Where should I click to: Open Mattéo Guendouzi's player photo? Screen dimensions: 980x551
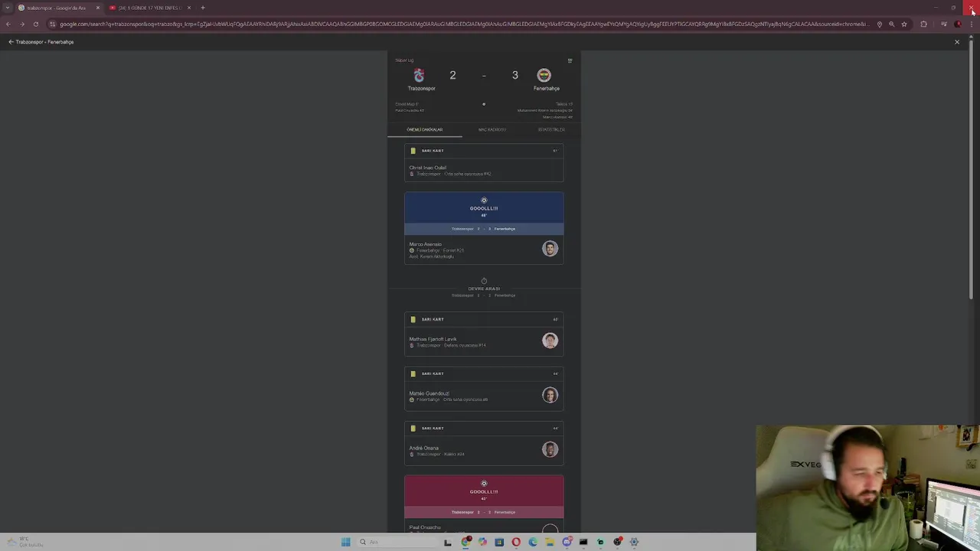550,395
